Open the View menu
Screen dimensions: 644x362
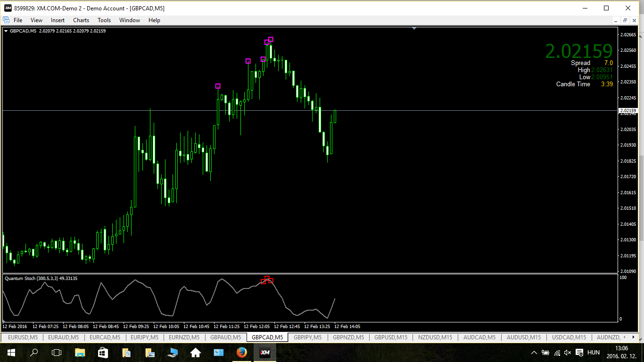pyautogui.click(x=36, y=20)
